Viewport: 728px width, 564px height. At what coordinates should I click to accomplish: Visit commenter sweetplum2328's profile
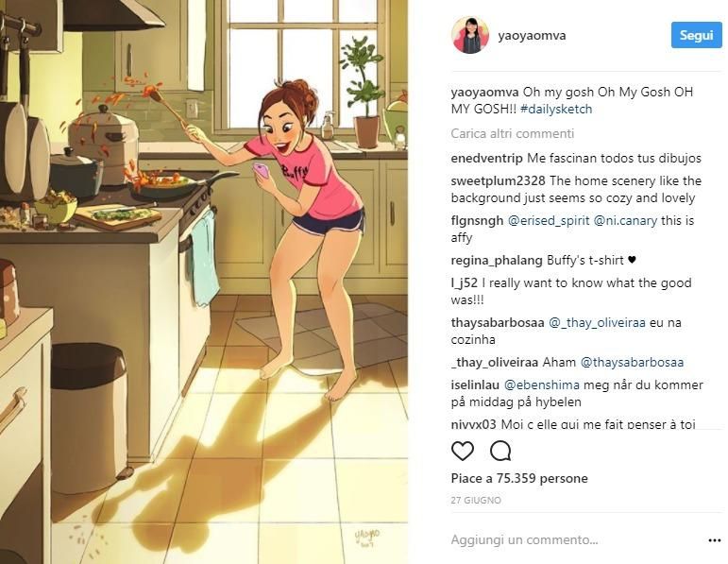(x=498, y=180)
